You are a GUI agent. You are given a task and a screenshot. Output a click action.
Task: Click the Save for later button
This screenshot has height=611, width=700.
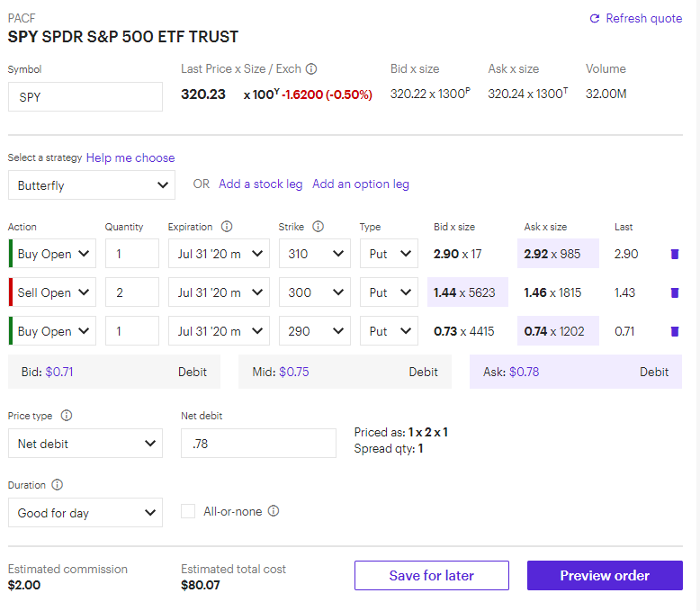pyautogui.click(x=431, y=576)
